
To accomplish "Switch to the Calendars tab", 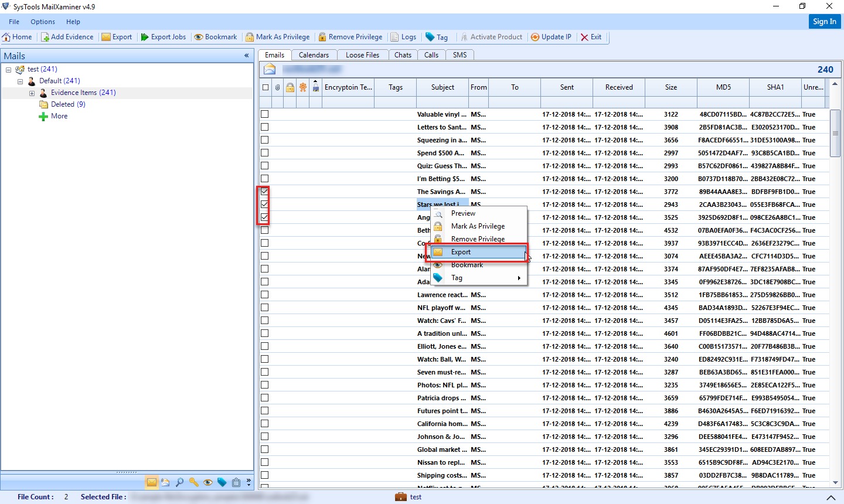I will 314,55.
